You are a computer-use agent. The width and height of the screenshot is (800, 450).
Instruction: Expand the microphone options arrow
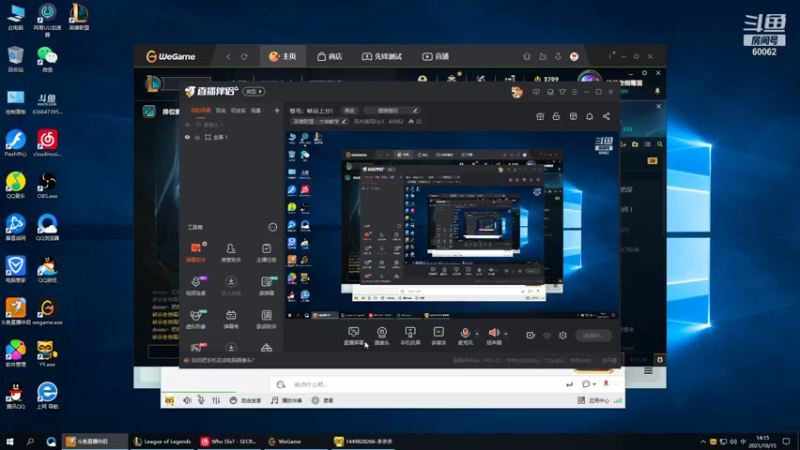(477, 334)
